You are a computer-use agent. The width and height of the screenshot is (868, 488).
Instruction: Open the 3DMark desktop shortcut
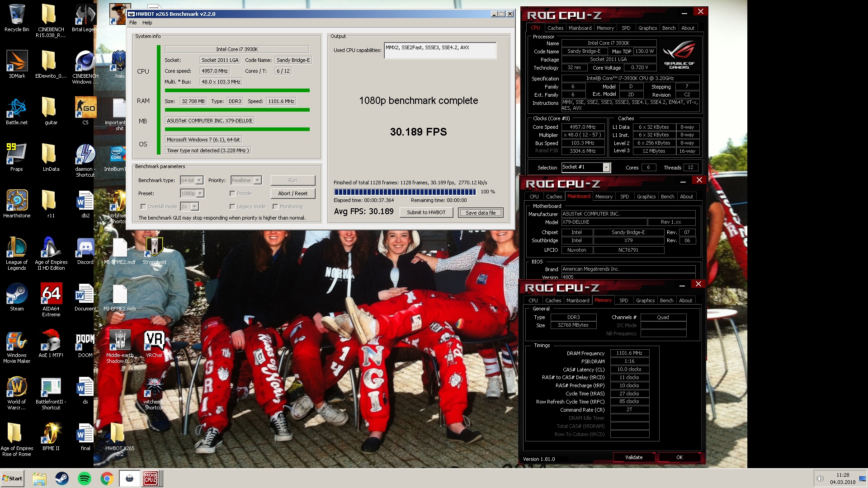click(x=17, y=64)
